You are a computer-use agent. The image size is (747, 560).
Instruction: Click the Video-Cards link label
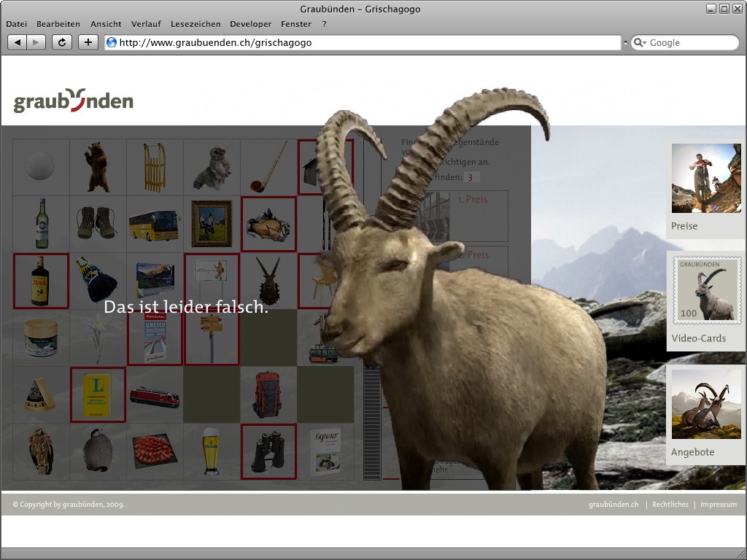698,338
